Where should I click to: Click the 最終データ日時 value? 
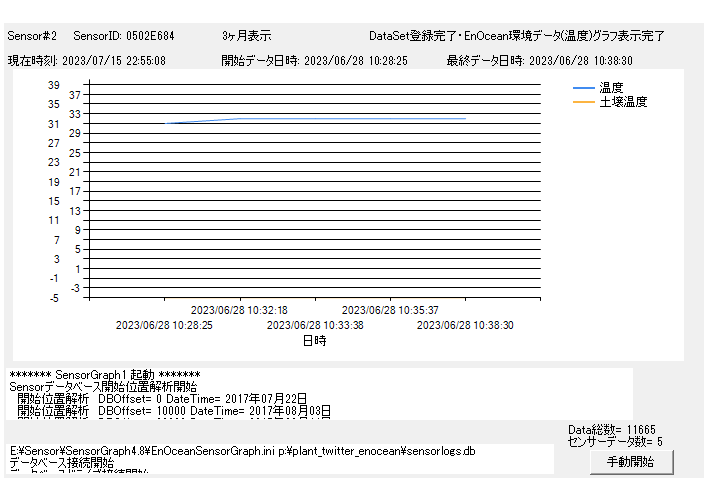pos(580,61)
